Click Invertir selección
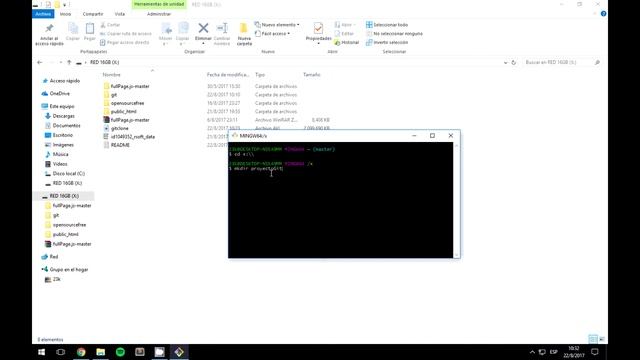The height and width of the screenshot is (360, 640). (387, 42)
